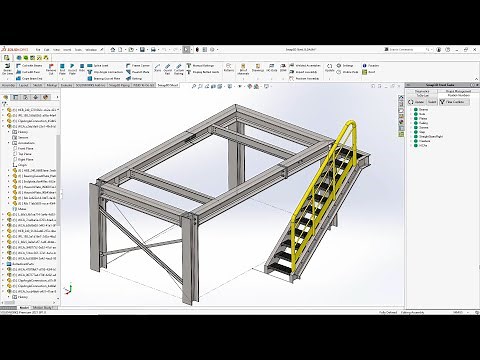The height and width of the screenshot is (360, 480).
Task: Expand the StraightStairsFlight group
Action: [410, 137]
